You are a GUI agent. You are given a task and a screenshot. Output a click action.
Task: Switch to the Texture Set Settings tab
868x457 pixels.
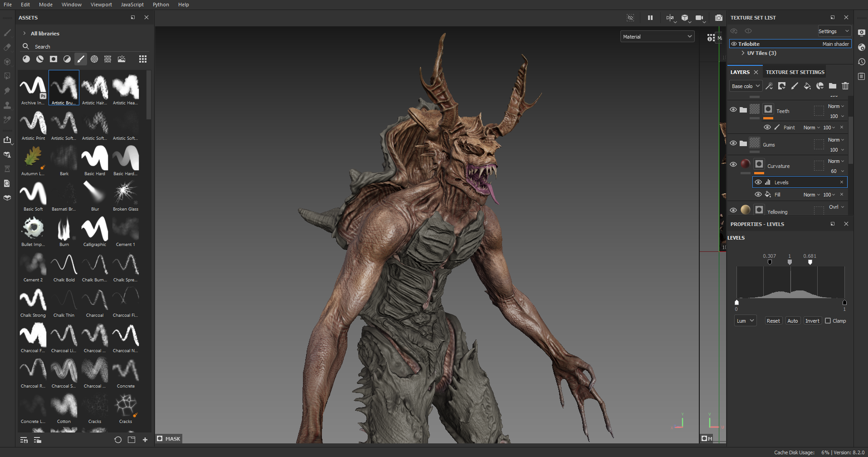(795, 72)
